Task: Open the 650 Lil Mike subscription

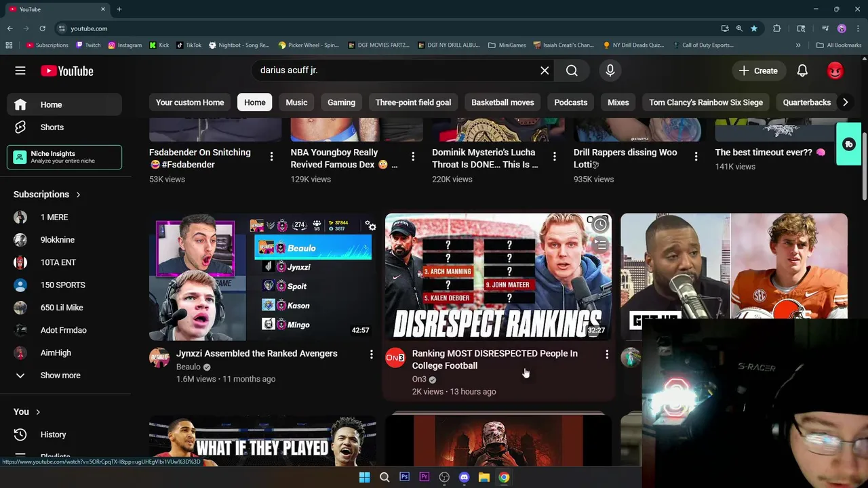Action: [x=64, y=308]
